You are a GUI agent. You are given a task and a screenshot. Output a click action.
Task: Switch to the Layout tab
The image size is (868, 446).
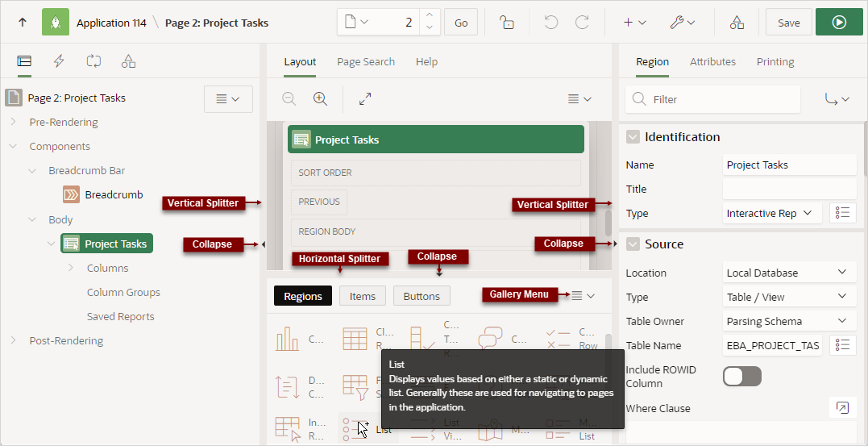pos(300,61)
